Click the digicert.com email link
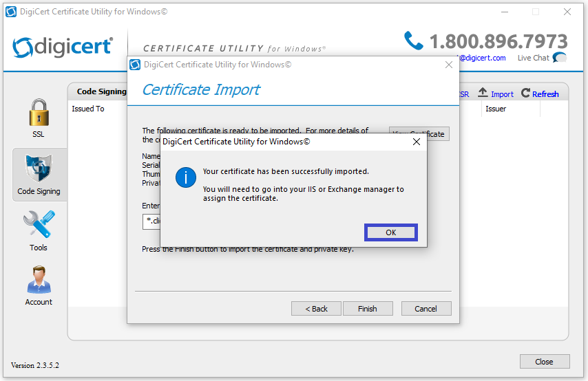 (x=482, y=58)
